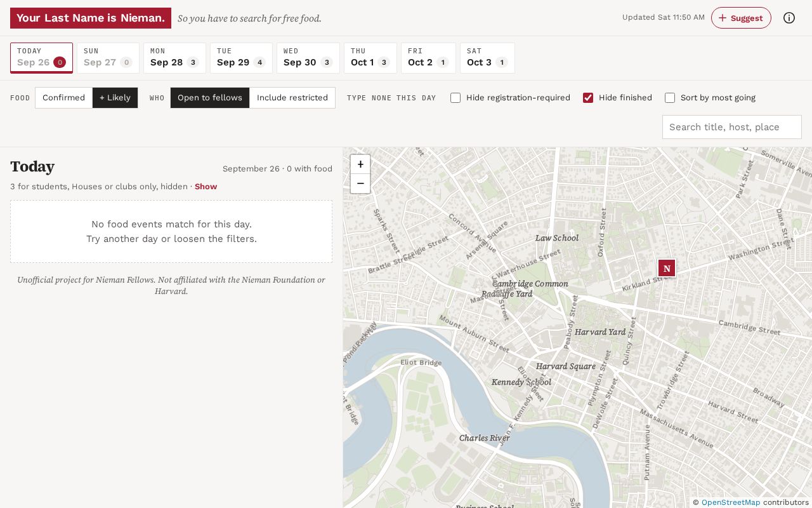Show the hidden restricted events
This screenshot has width=812, height=508.
(206, 187)
